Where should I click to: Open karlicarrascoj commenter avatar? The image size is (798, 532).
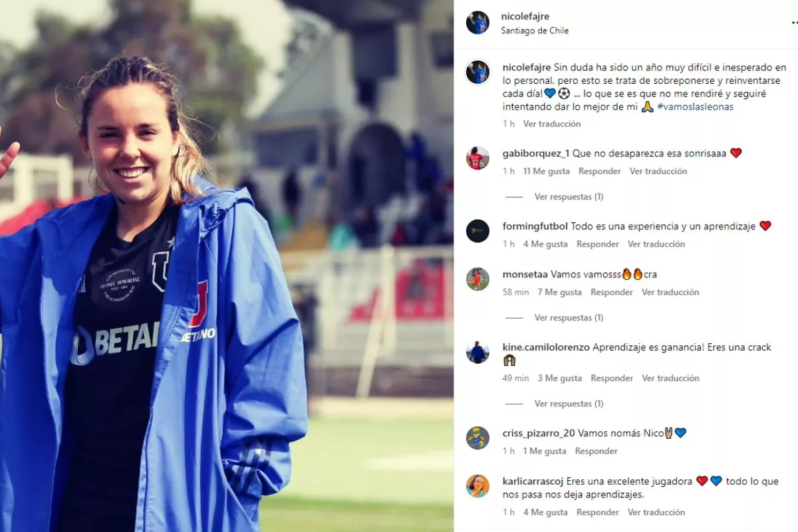(477, 486)
